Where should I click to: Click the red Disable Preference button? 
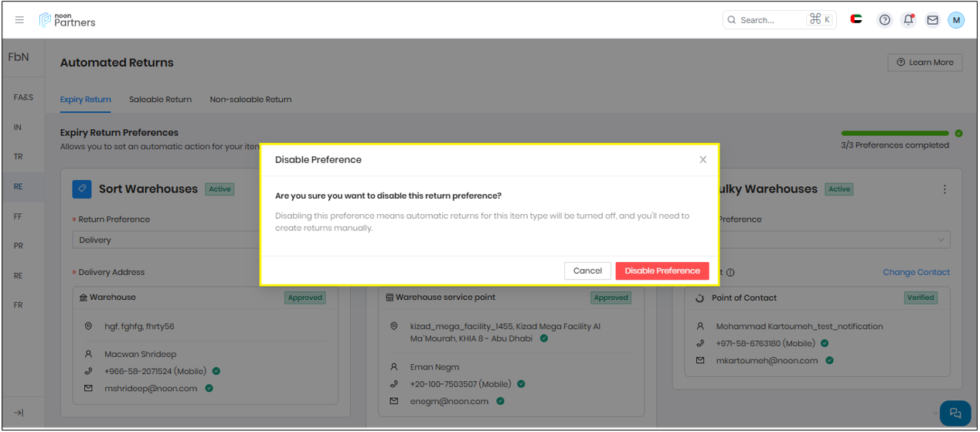[x=662, y=270]
